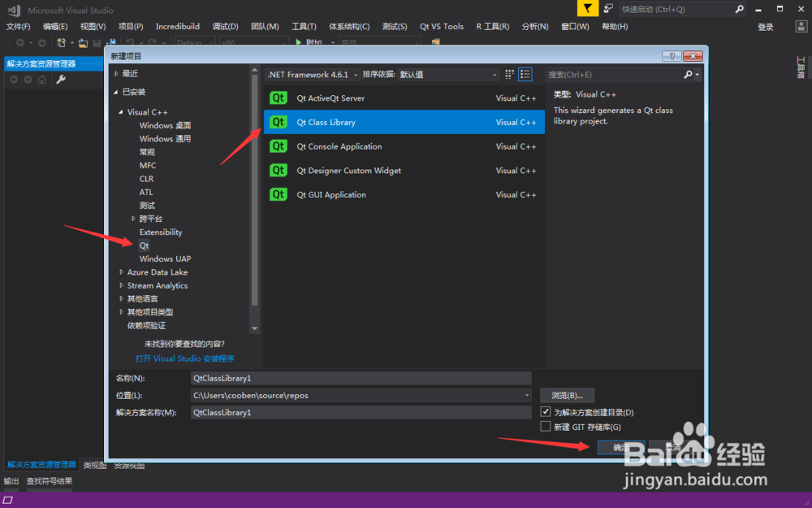
Task: Click the category tree scroll up arrow
Action: [254, 70]
